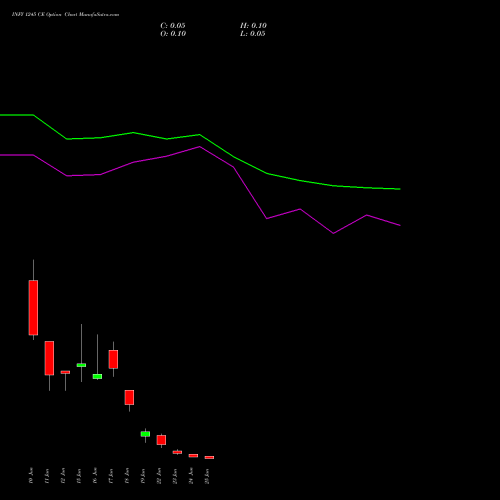Click the '18 Jun' date axis label
Viewport: 500px width, 500px height.
coord(127,476)
